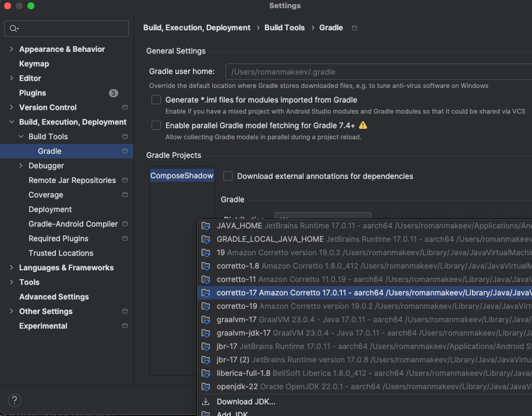The height and width of the screenshot is (416, 532).
Task: Open the Plugins settings page
Action: 33,93
